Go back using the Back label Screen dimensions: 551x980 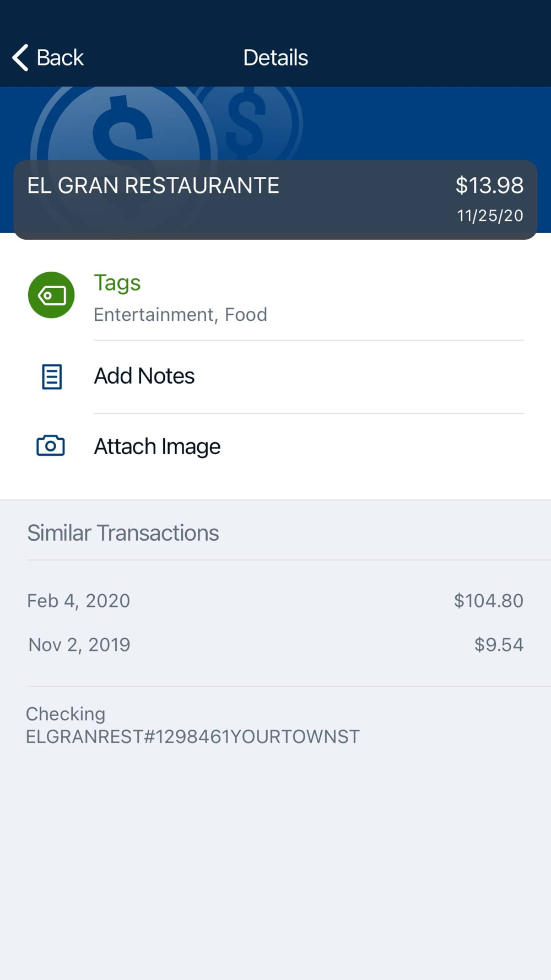[60, 58]
